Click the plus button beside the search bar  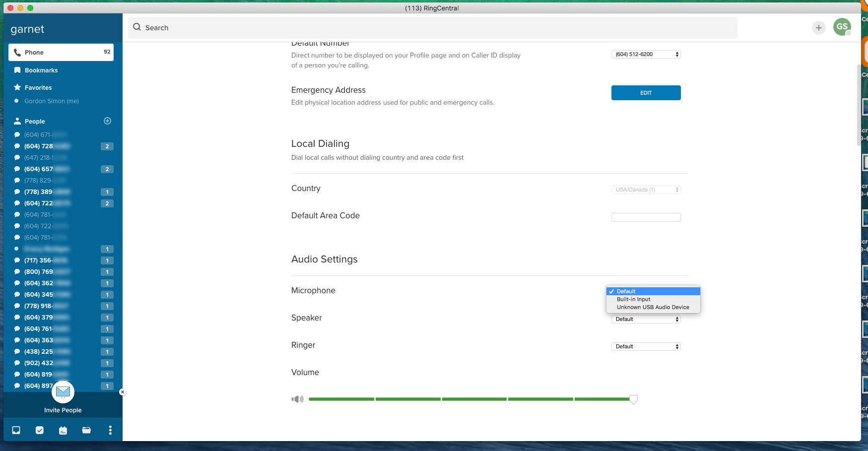(x=819, y=28)
